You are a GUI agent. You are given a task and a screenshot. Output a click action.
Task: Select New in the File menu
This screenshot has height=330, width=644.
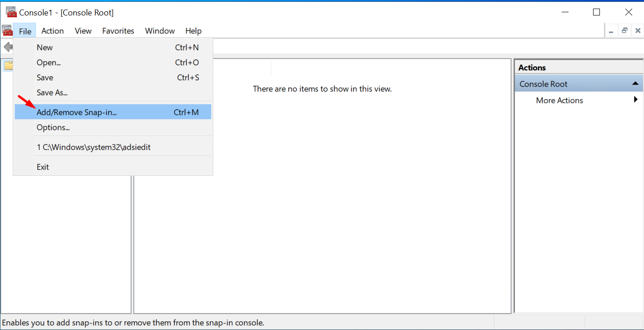coord(45,47)
